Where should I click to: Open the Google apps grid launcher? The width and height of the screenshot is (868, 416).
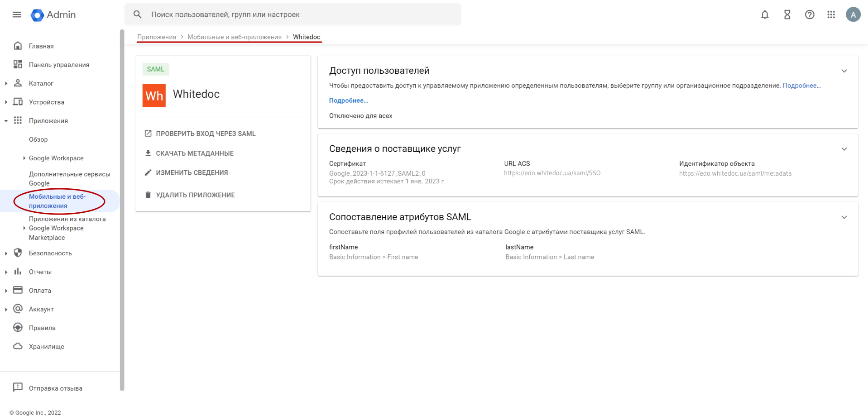[x=831, y=14]
